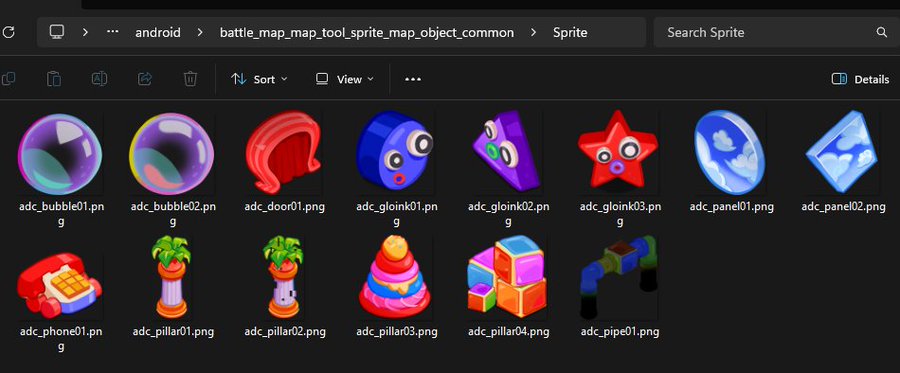Select the adc_bubble01.png thumbnail
The image size is (900, 373).
coord(60,154)
